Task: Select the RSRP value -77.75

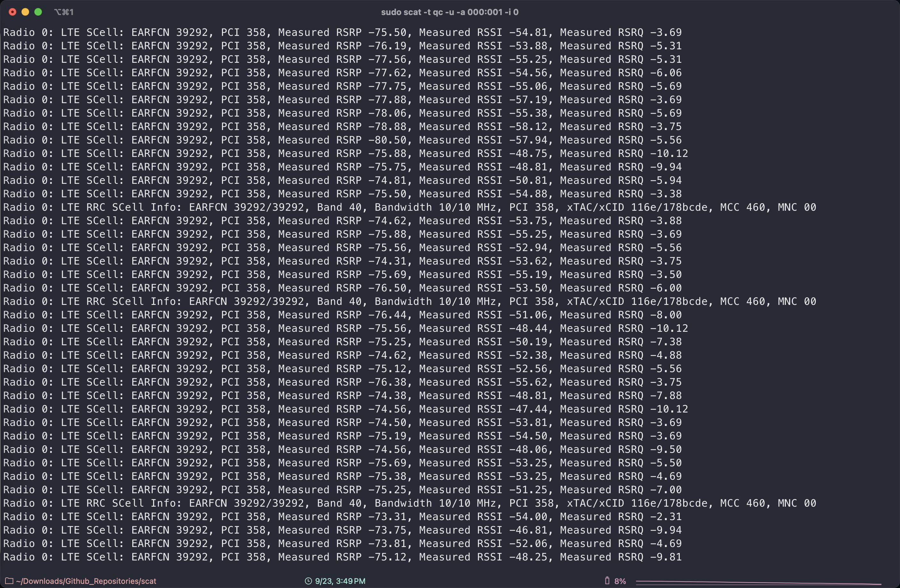Action: pos(387,86)
